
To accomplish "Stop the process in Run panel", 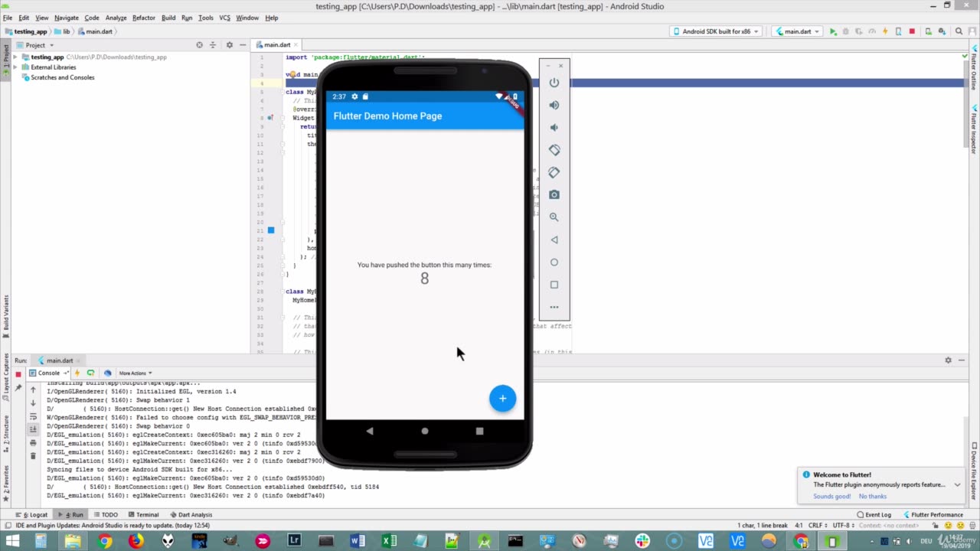I will coord(18,374).
